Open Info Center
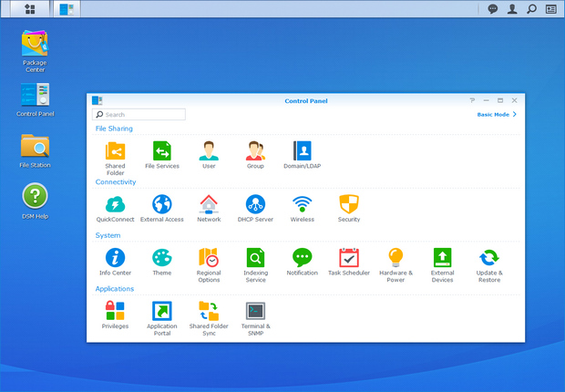 tap(115, 262)
